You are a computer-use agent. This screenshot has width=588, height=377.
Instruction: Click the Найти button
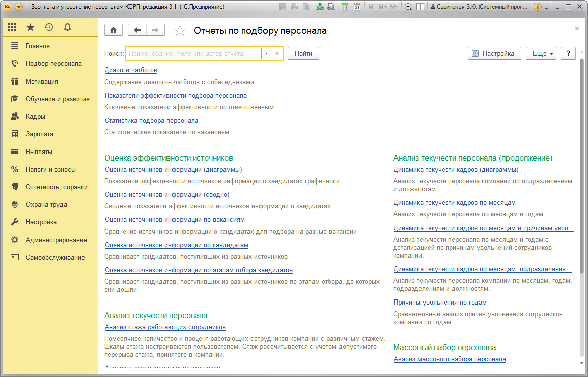coord(303,54)
